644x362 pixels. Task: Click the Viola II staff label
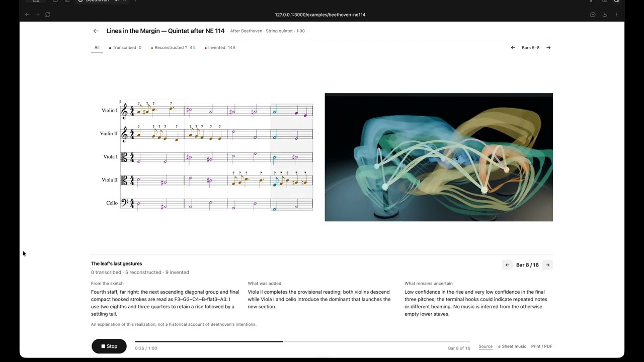pos(109,180)
